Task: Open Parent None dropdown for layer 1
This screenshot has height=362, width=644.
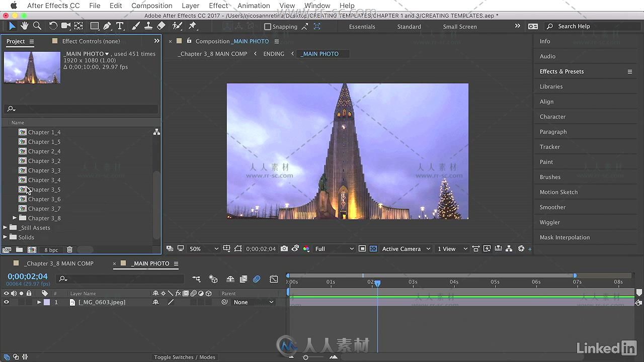Action: 254,303
